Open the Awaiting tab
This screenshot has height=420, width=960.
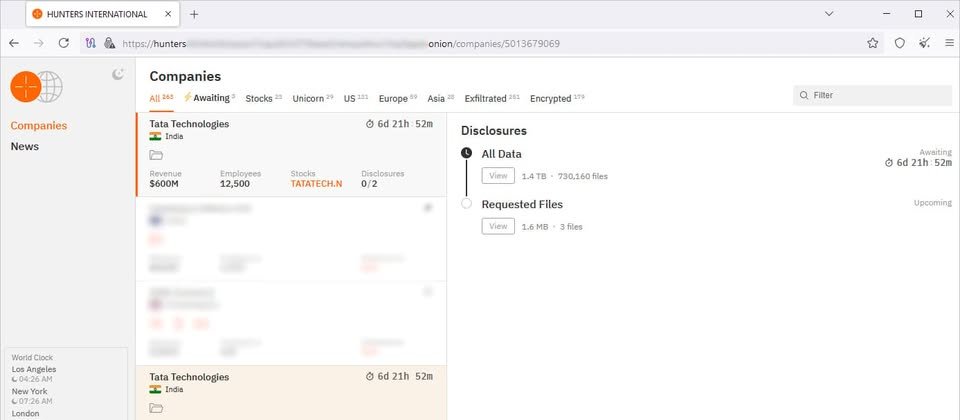(209, 98)
